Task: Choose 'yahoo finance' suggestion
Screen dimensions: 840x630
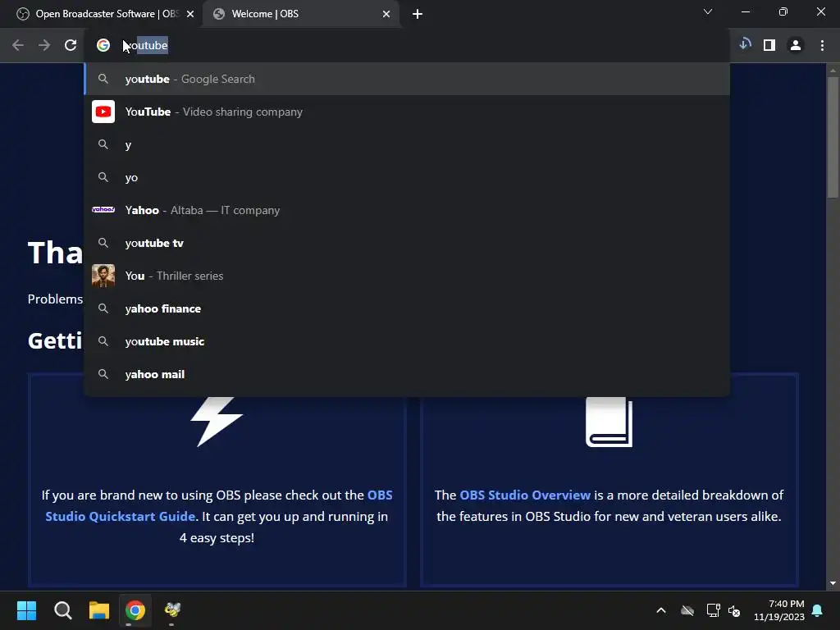Action: coord(407,308)
